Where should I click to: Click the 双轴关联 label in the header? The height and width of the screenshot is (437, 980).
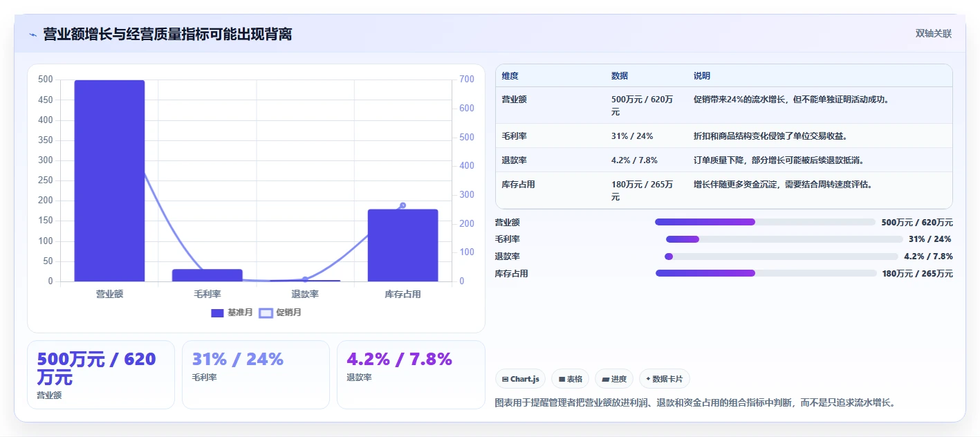(x=934, y=34)
